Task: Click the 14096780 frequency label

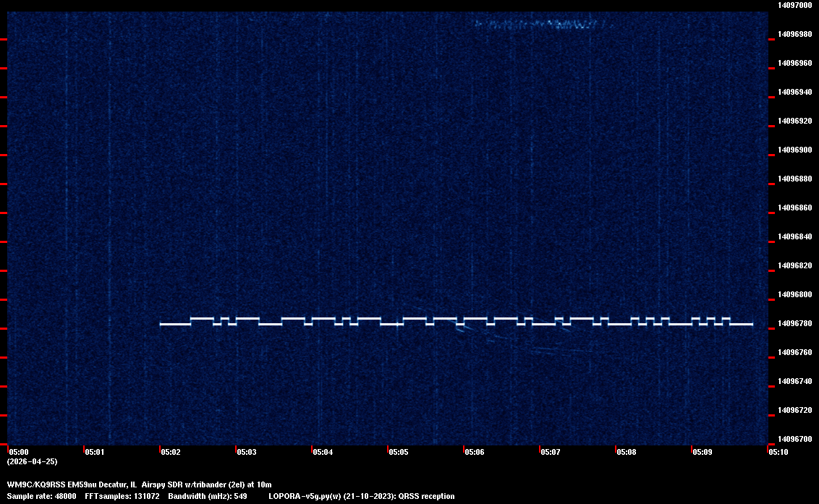Action: click(x=794, y=323)
